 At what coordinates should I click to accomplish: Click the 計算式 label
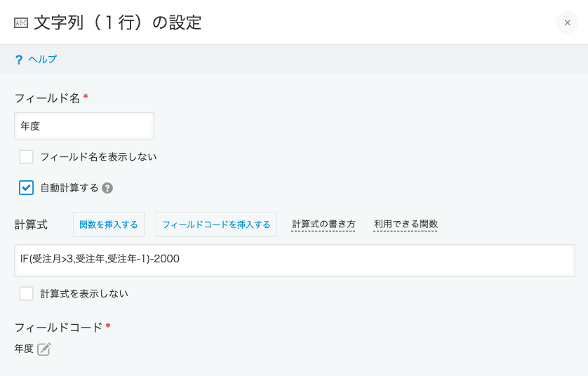pyautogui.click(x=31, y=225)
